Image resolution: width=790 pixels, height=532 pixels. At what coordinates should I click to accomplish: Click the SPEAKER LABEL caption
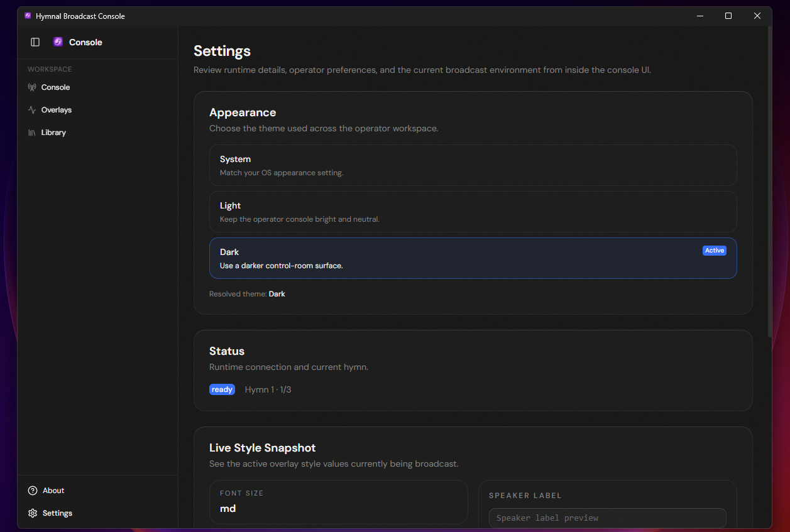(x=525, y=496)
